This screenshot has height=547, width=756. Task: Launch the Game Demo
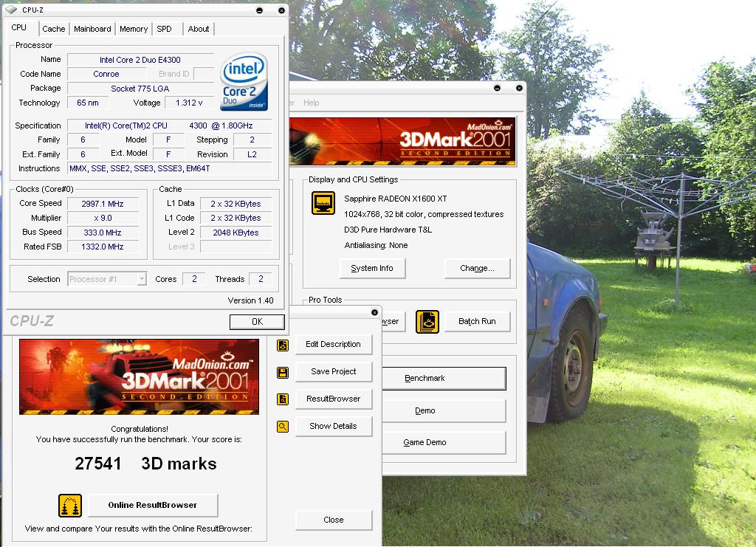(444, 442)
